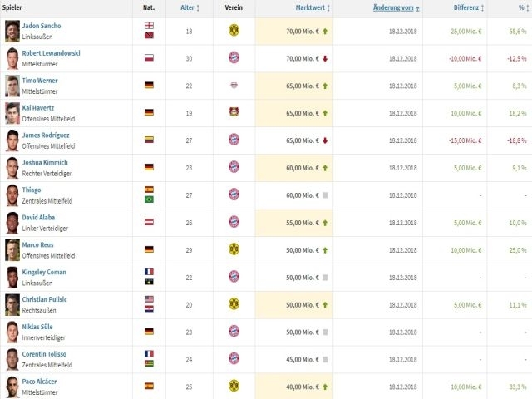Sort by Differenz column header

pos(469,7)
